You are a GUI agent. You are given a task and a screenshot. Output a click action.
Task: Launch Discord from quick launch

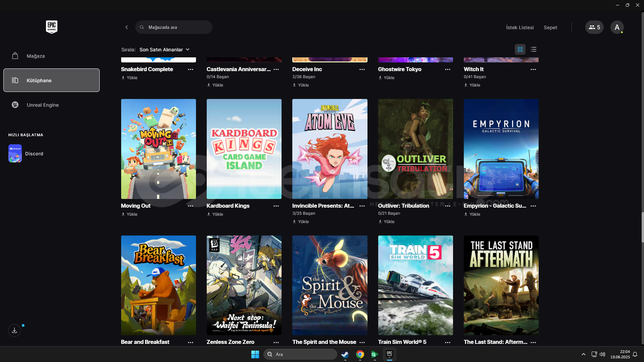tap(26, 153)
